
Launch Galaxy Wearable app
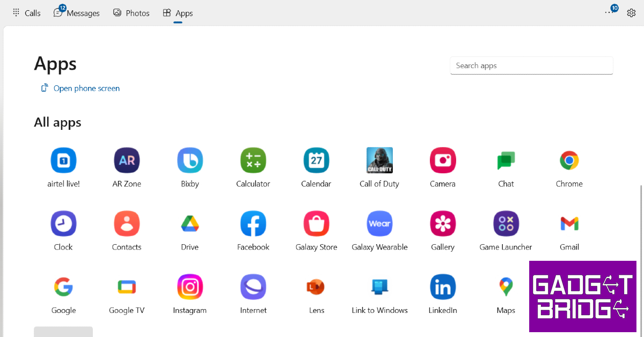tap(379, 224)
